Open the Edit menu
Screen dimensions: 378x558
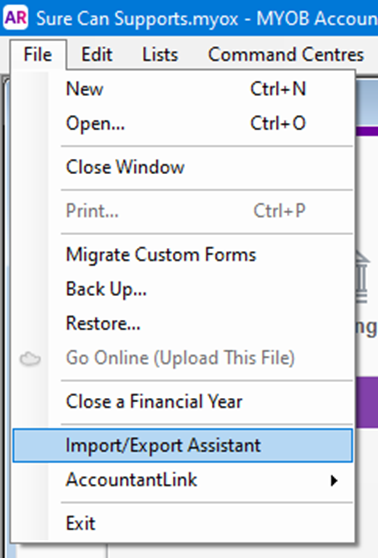[97, 54]
